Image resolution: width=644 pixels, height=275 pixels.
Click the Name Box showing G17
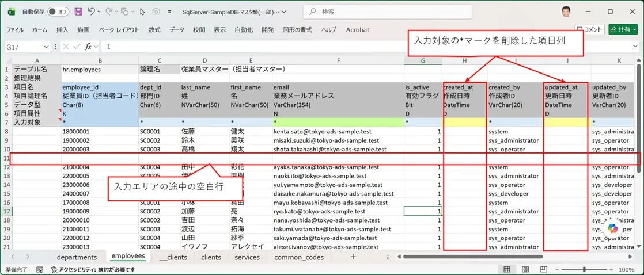(x=22, y=47)
